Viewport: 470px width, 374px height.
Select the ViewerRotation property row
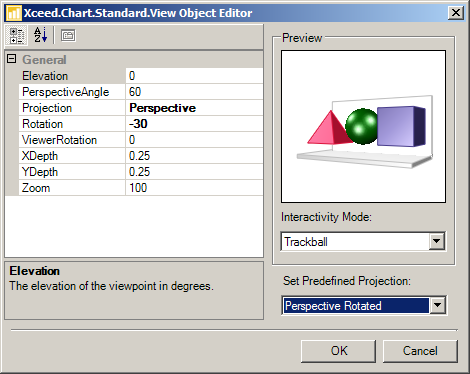click(141, 140)
